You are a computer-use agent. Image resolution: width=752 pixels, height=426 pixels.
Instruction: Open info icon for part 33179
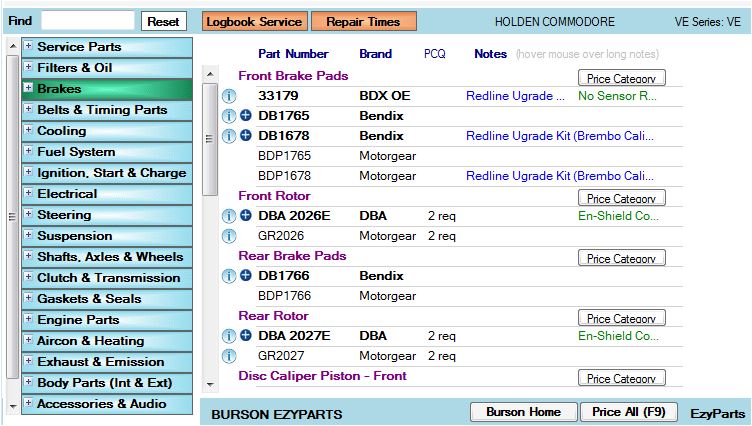click(229, 96)
